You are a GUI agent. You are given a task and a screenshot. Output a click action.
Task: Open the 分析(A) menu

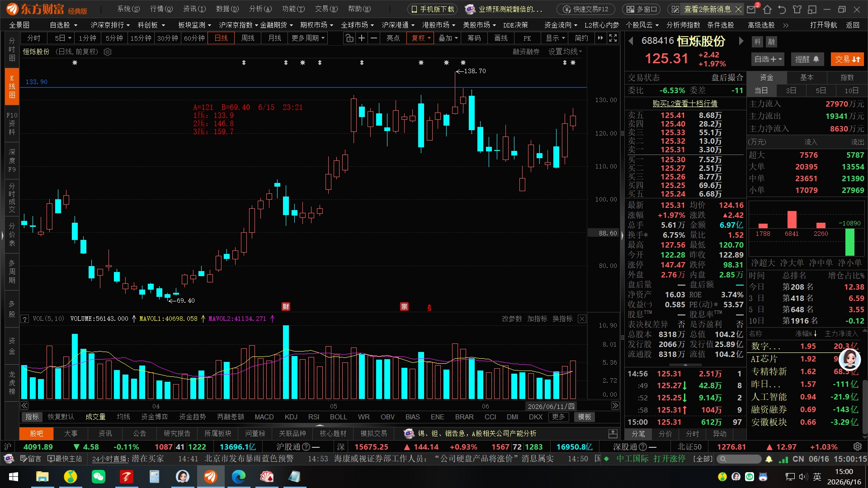[260, 9]
